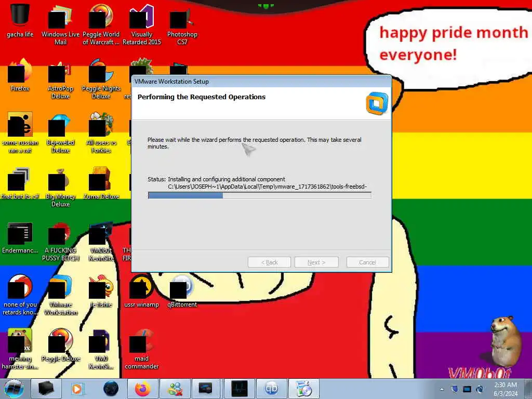Screen dimensions: 532x399
Task: Click the dark globe taskbar icon
Action: point(111,389)
